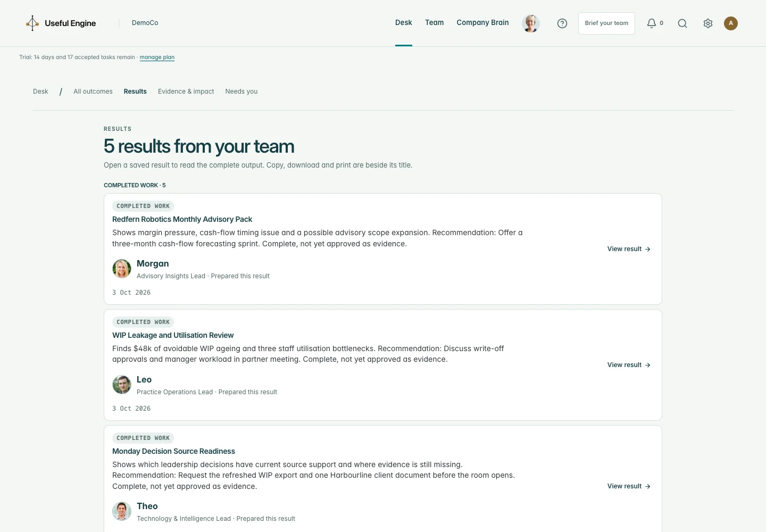Open the account avatar labeled A

(731, 23)
